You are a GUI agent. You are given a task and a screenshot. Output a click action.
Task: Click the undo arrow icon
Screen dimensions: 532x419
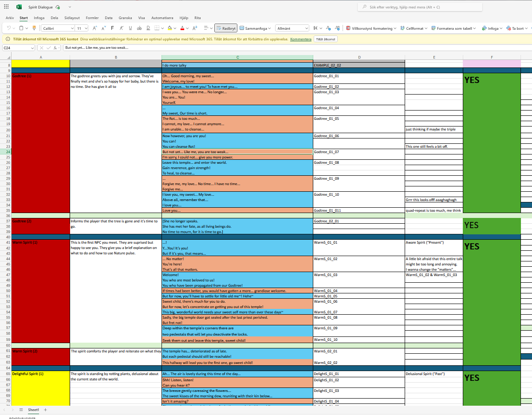tap(9, 28)
